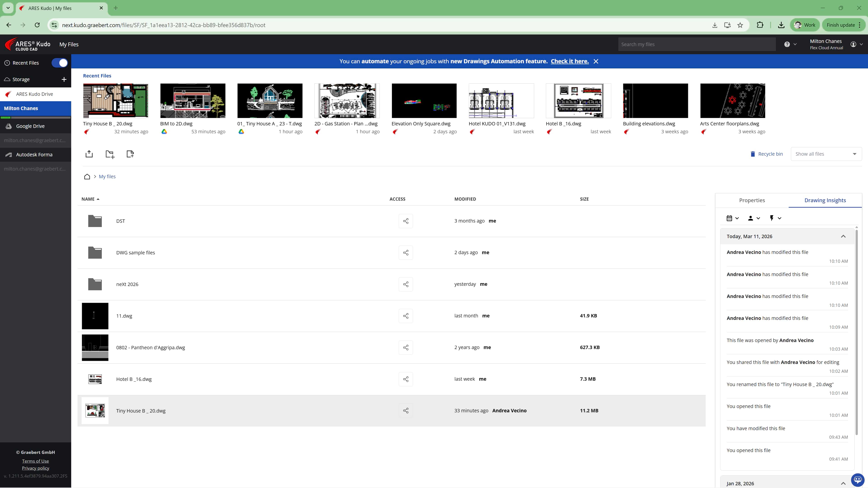Click the create new drawing icon
This screenshot has height=488, width=868.
click(130, 154)
